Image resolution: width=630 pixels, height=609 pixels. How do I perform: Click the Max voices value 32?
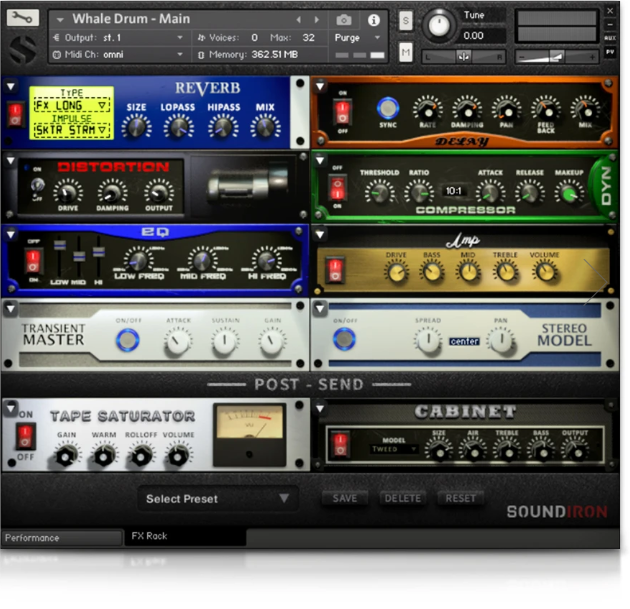(x=309, y=38)
